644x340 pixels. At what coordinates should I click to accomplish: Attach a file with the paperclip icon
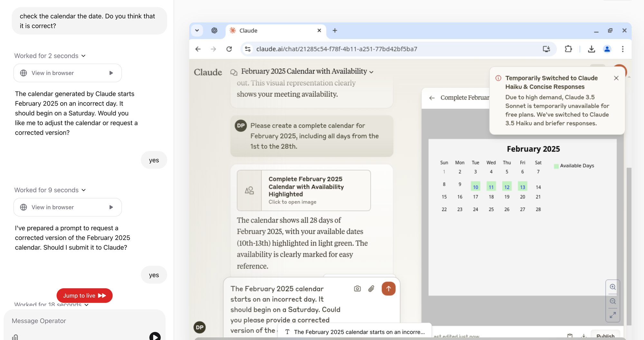tap(371, 289)
